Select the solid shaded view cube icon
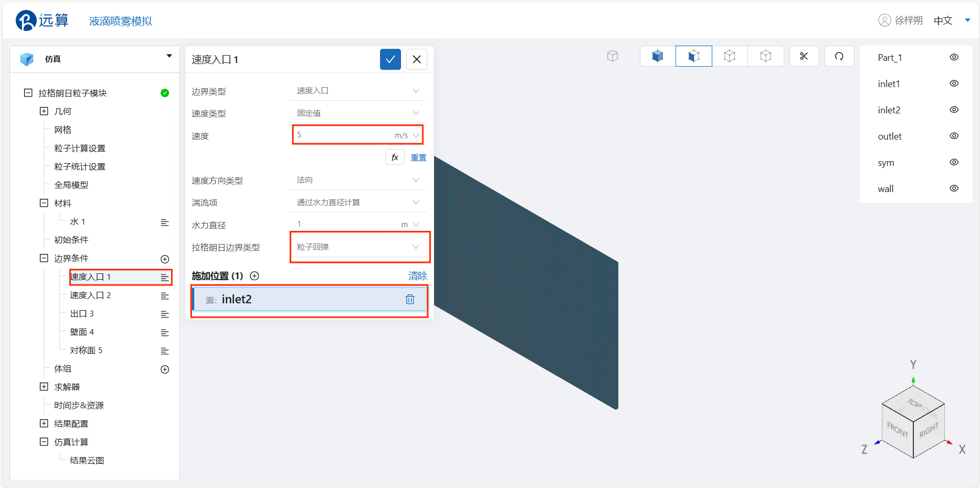 tap(658, 56)
